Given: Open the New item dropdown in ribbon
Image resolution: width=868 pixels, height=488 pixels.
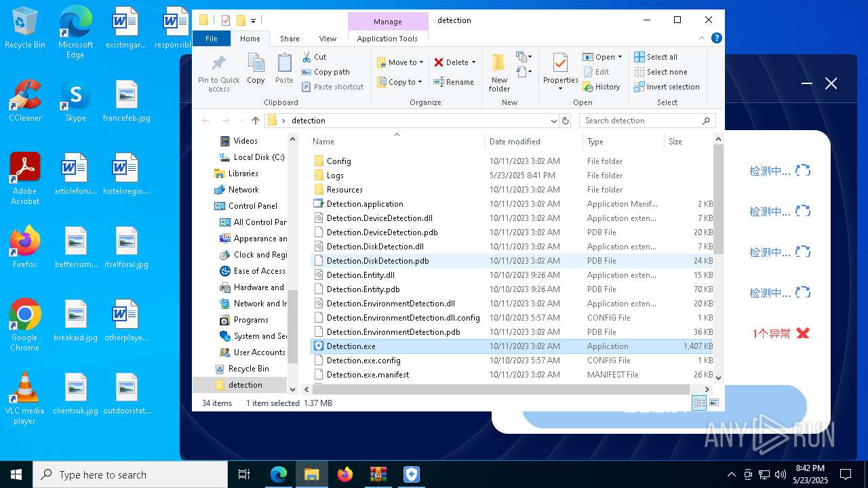Looking at the screenshot, I should (x=523, y=57).
